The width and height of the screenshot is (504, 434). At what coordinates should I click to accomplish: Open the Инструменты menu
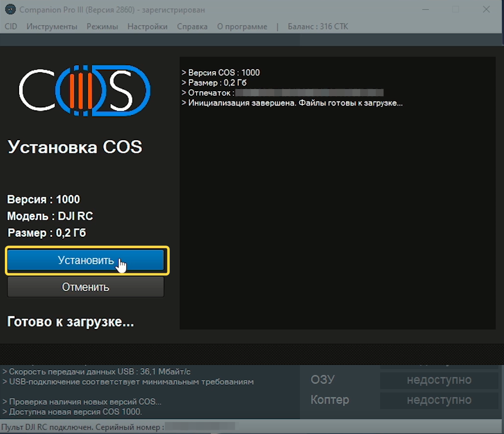pyautogui.click(x=52, y=26)
